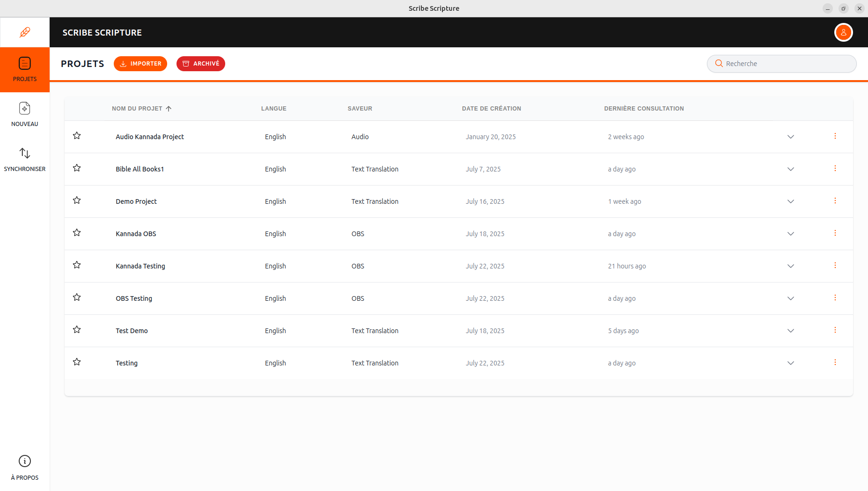Click the Scribe Scripture feather logo
Image resolution: width=868 pixels, height=491 pixels.
point(24,32)
